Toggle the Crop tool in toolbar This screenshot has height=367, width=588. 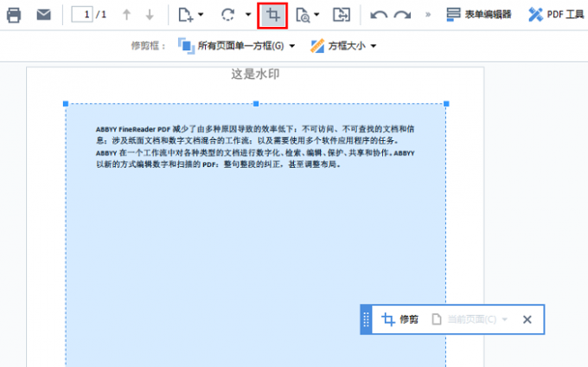(272, 16)
